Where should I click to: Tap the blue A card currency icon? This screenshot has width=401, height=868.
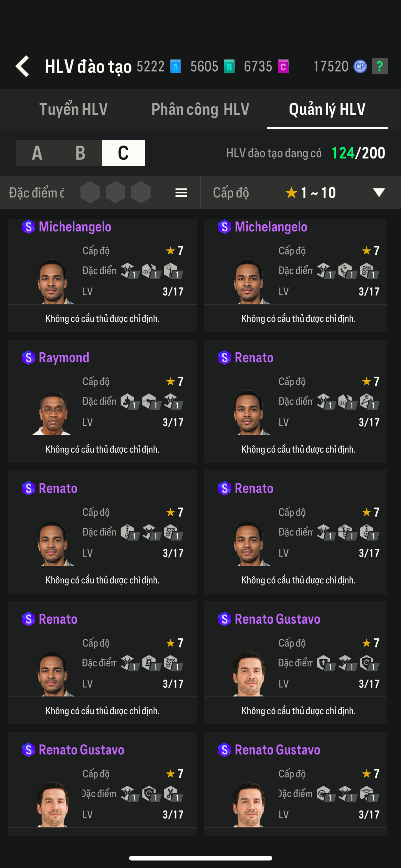tap(176, 66)
